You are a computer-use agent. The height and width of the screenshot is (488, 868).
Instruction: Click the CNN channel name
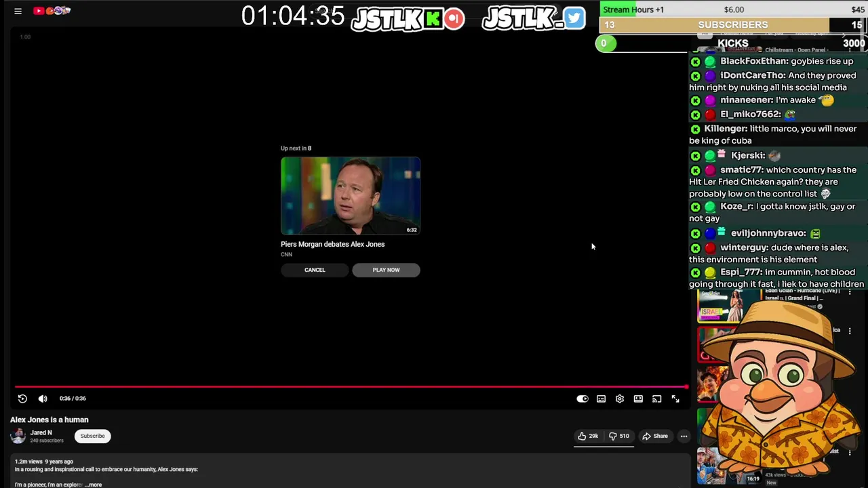tap(286, 255)
